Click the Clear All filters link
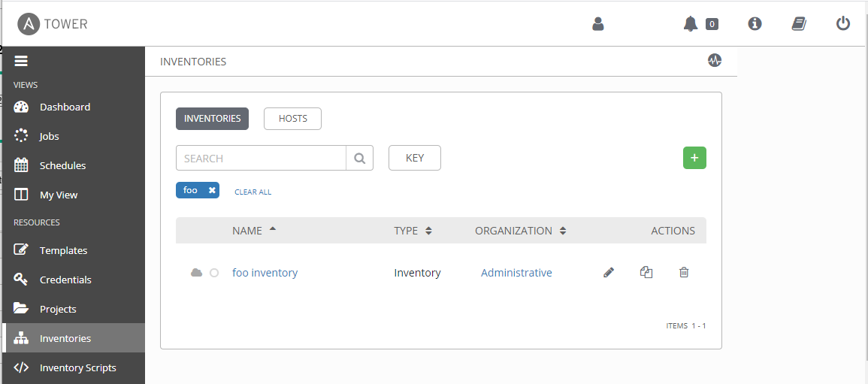This screenshot has height=384, width=868. tap(253, 192)
